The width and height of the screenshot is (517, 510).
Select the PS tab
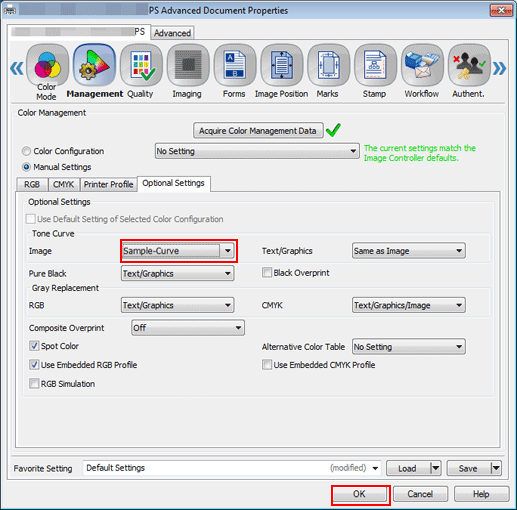(79, 32)
